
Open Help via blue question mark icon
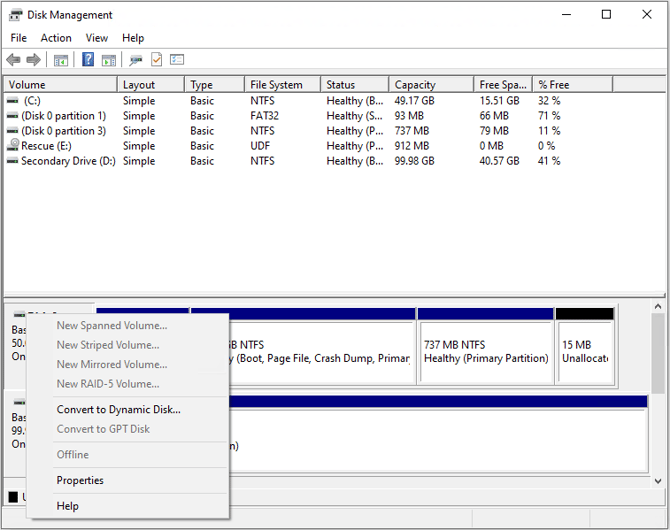tap(88, 59)
